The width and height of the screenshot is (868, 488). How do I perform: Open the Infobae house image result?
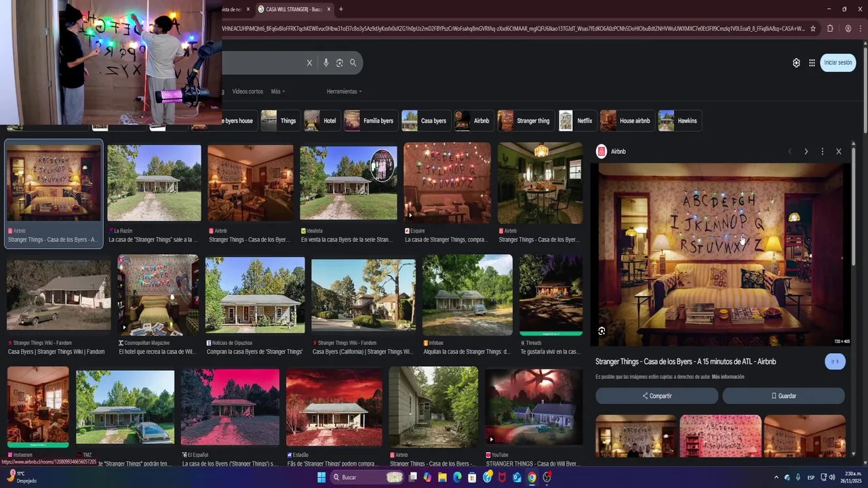tap(467, 295)
